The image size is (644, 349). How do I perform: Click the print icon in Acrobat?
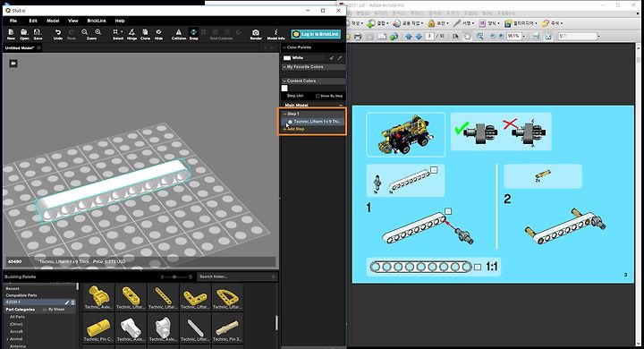pyautogui.click(x=358, y=36)
